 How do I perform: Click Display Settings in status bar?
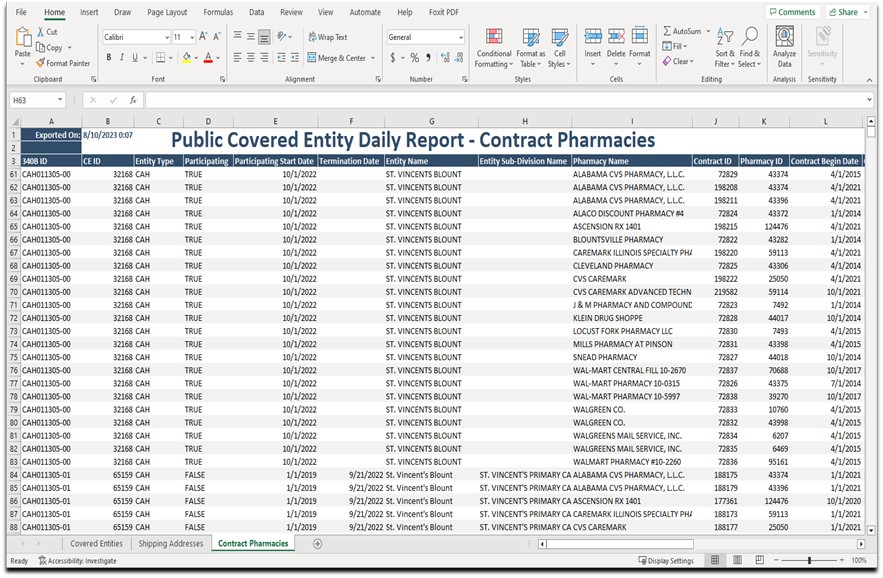tap(666, 561)
